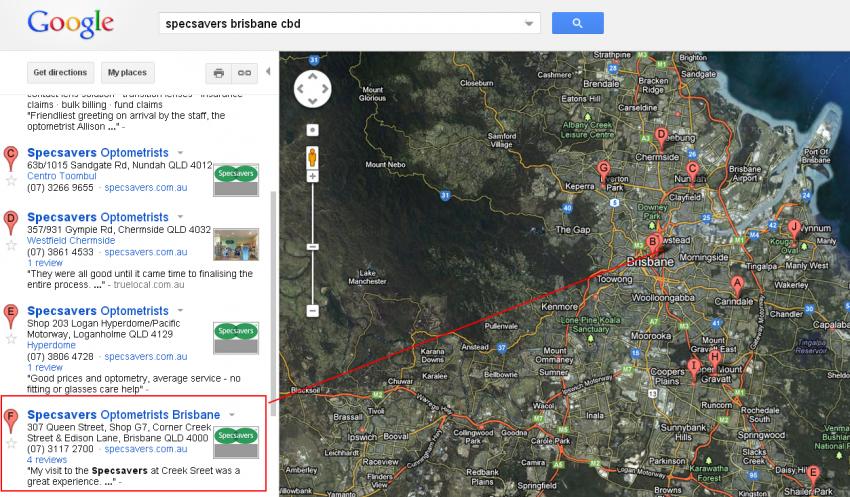850x497 pixels.
Task: Click map marker E near Shailer Park
Action: pyautogui.click(x=813, y=476)
